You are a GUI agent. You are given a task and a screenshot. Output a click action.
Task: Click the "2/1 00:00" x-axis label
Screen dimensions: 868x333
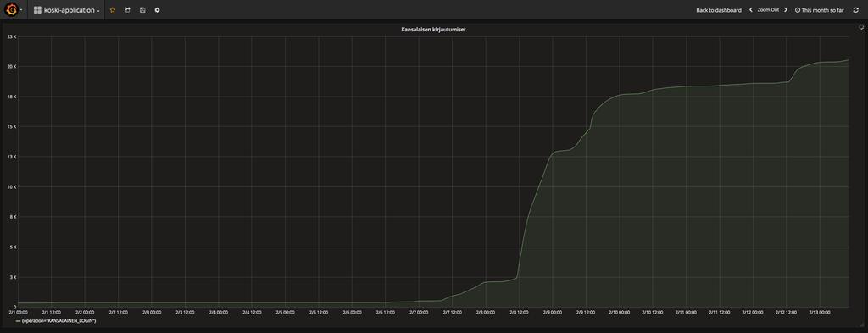click(19, 312)
